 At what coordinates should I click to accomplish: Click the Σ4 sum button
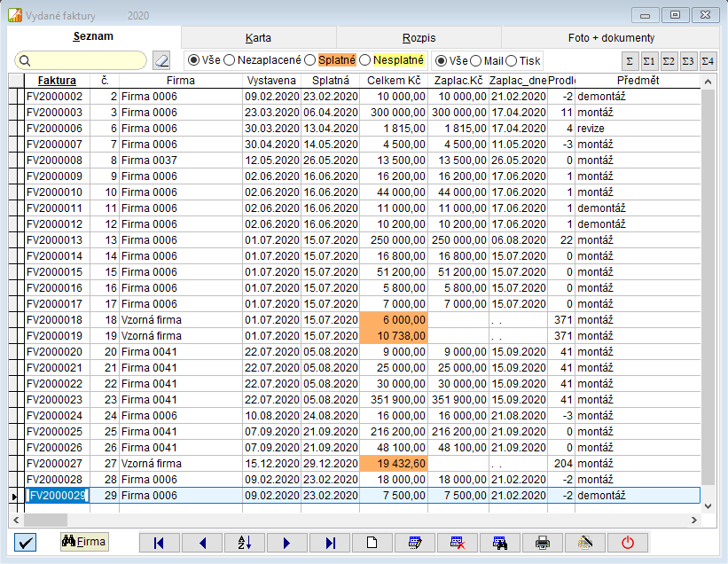[708, 61]
